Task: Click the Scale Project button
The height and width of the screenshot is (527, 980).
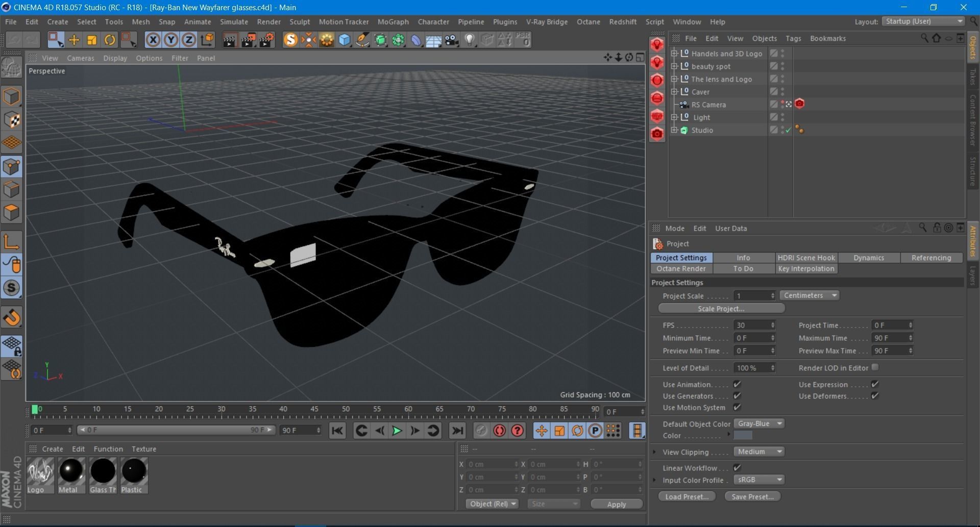Action: tap(721, 309)
